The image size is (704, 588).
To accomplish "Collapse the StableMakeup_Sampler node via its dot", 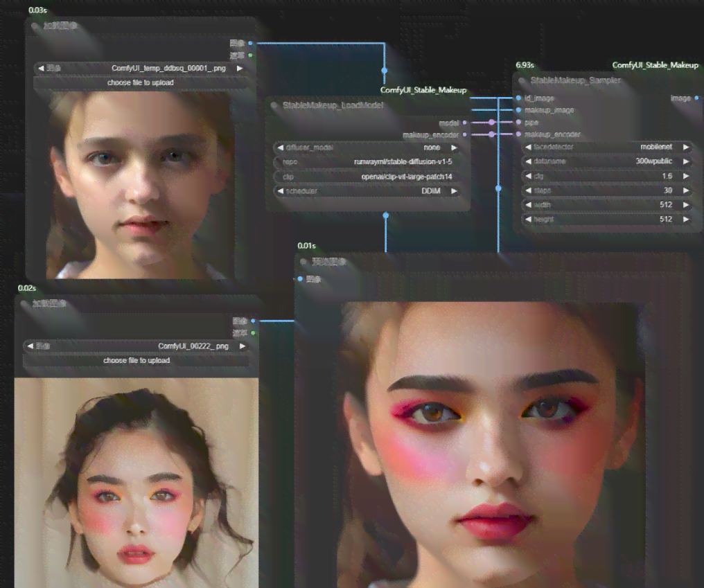I will point(522,80).
